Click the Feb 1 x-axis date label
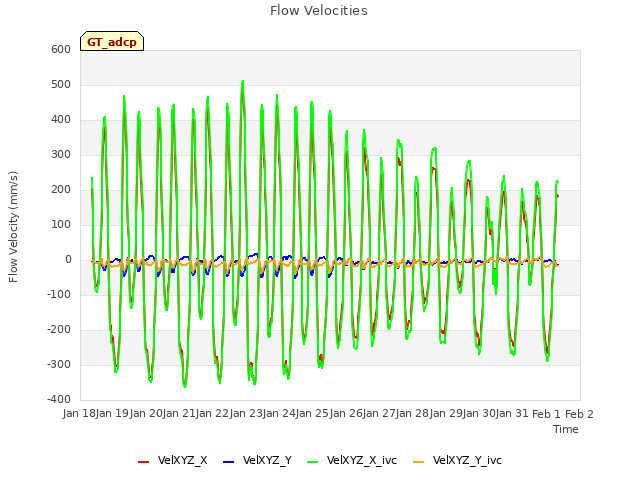Screen dimensions: 640x480 [547, 414]
